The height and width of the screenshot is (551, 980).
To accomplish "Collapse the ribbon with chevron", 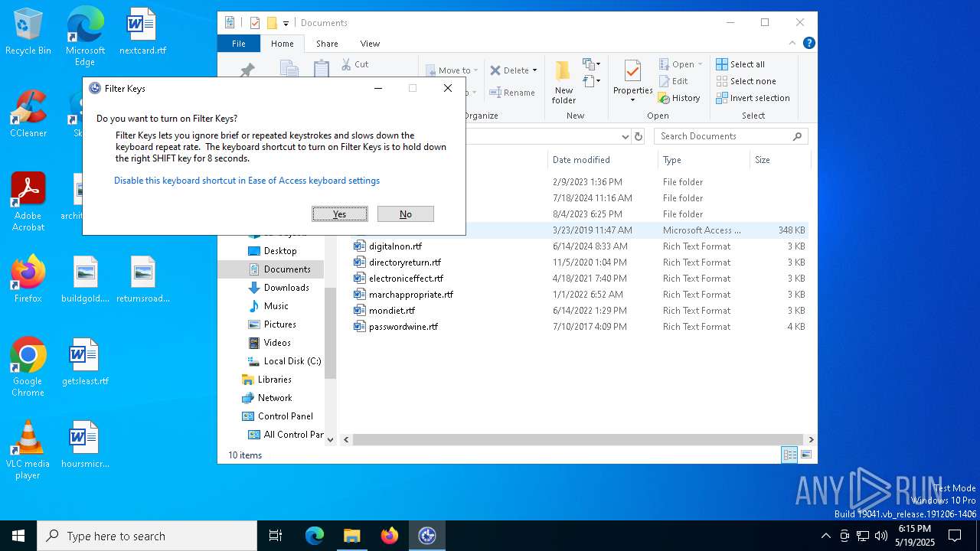I will pyautogui.click(x=792, y=44).
